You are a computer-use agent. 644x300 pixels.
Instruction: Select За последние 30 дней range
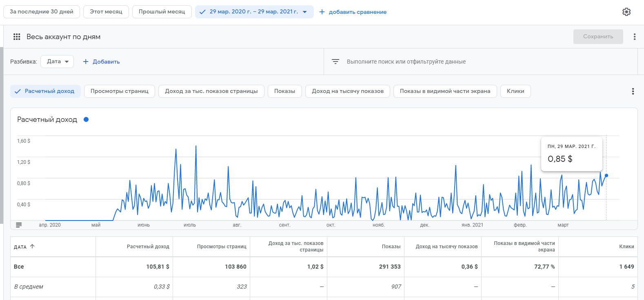pyautogui.click(x=42, y=12)
